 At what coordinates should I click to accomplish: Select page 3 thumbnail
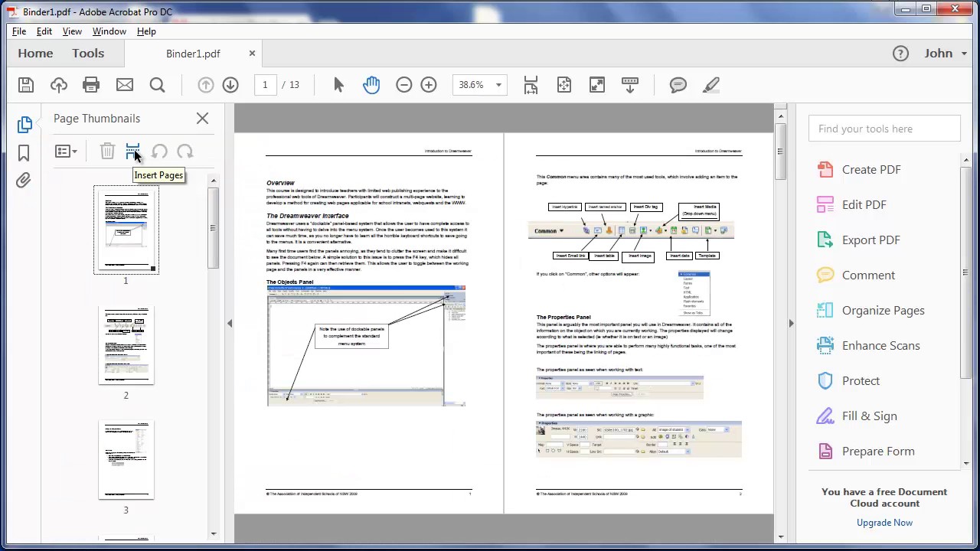126,459
